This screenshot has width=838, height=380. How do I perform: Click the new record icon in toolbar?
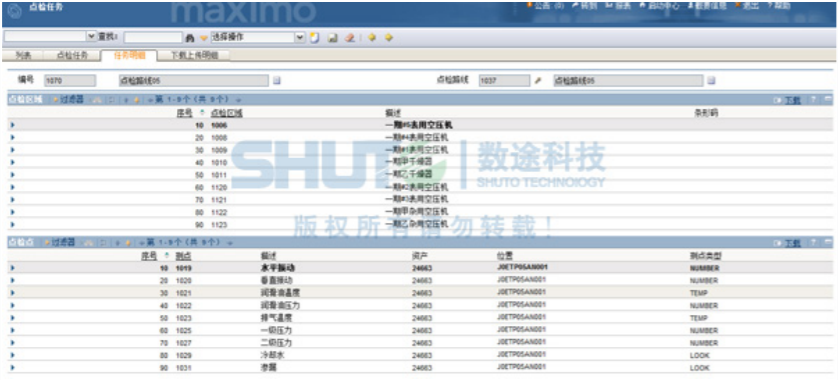click(315, 37)
